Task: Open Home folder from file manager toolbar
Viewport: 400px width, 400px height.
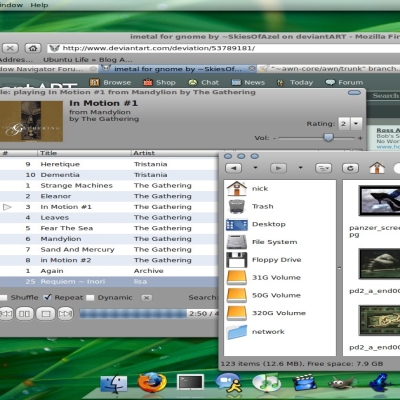Action: click(377, 168)
